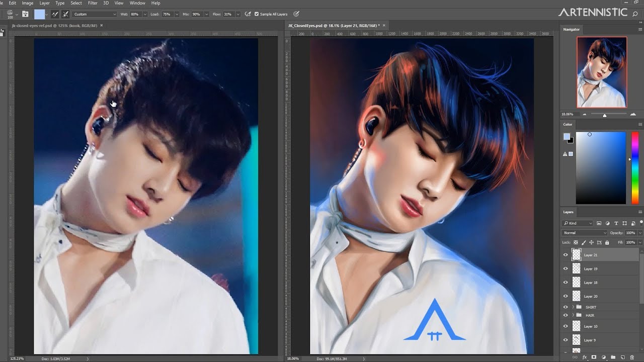The width and height of the screenshot is (644, 362).
Task: Click the out-of-gamut warning triangle icon
Action: click(566, 154)
